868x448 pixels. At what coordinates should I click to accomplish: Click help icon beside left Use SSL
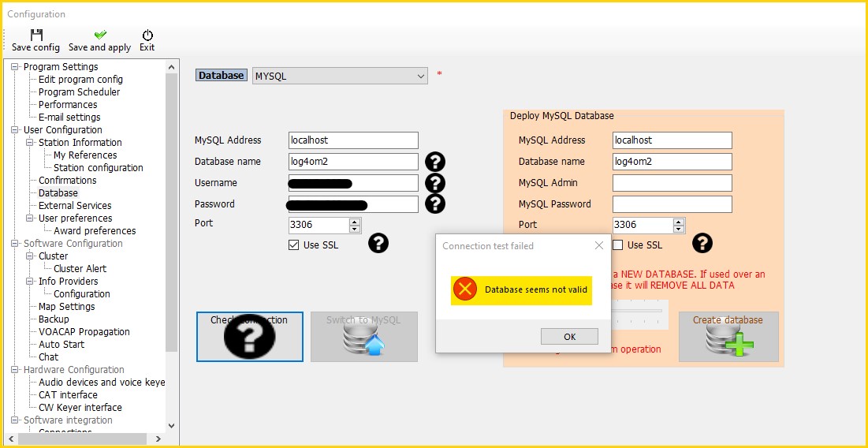tap(378, 243)
